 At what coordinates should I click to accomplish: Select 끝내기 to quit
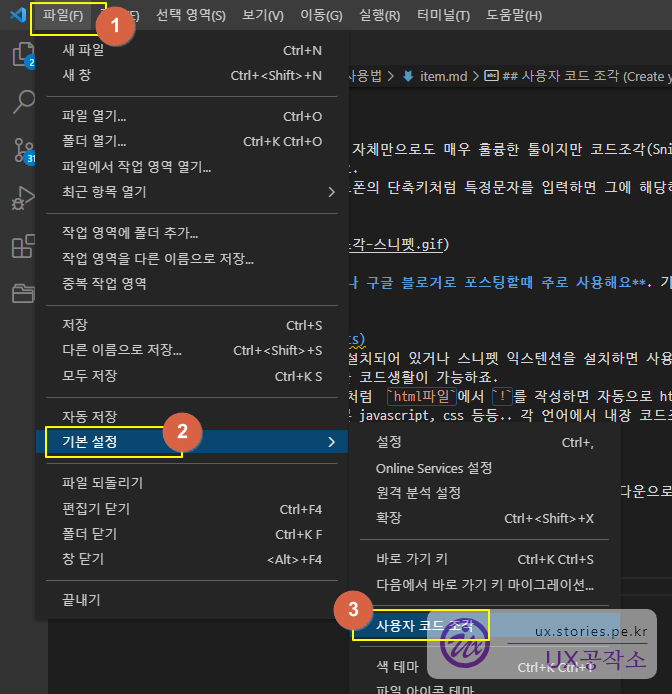click(192, 600)
